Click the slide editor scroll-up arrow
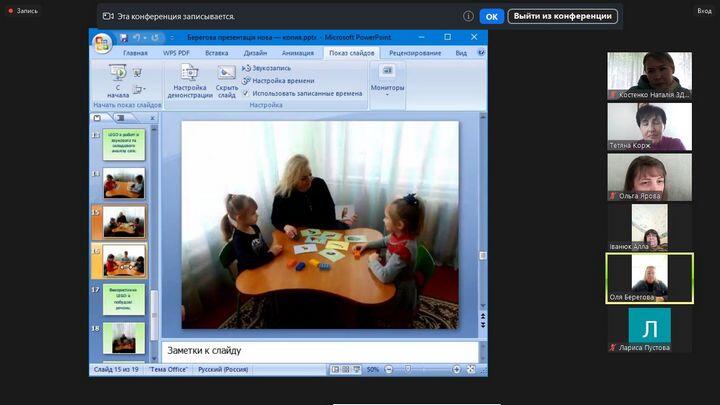The width and height of the screenshot is (720, 405). [x=483, y=117]
